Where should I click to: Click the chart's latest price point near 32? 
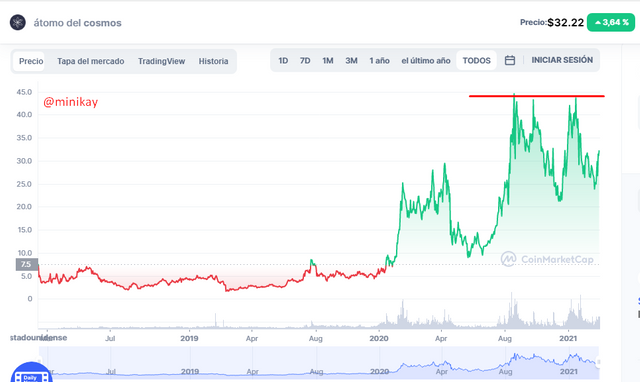(599, 151)
